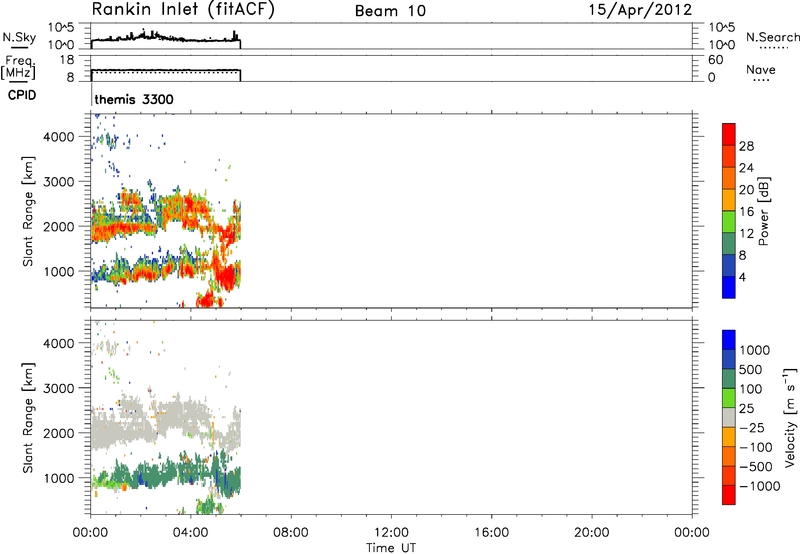Click the Power [dB] colorbar title
This screenshot has height=554, width=800.
pyautogui.click(x=763, y=211)
